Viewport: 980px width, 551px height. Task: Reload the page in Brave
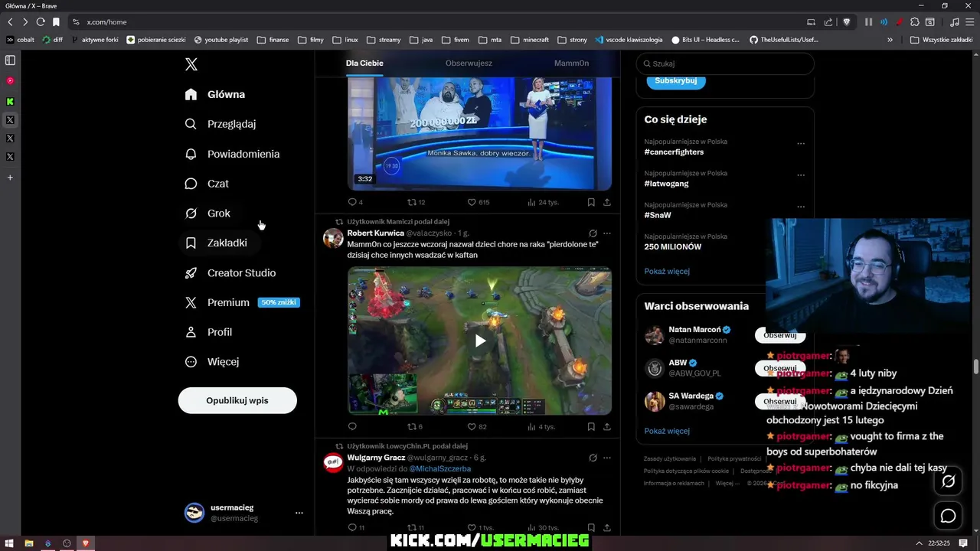tap(40, 22)
